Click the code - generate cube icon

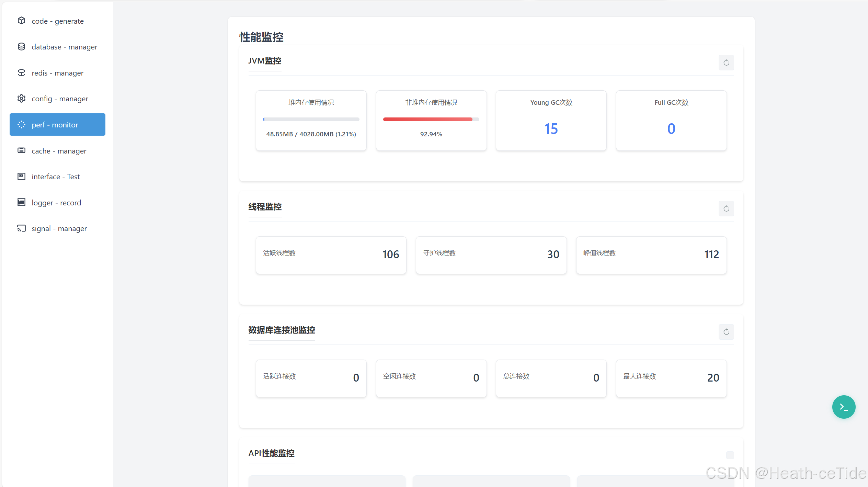(x=21, y=21)
